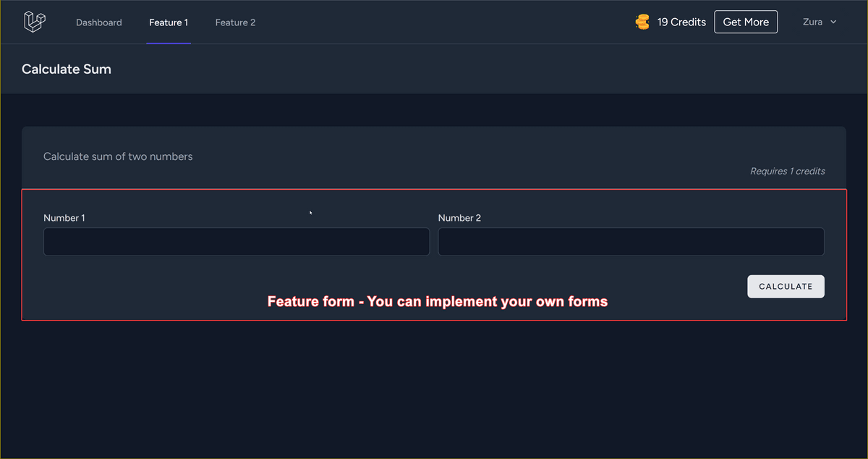Click the "Calculate sum of two numbers" description
Viewport: 868px width, 459px height.
click(x=118, y=156)
